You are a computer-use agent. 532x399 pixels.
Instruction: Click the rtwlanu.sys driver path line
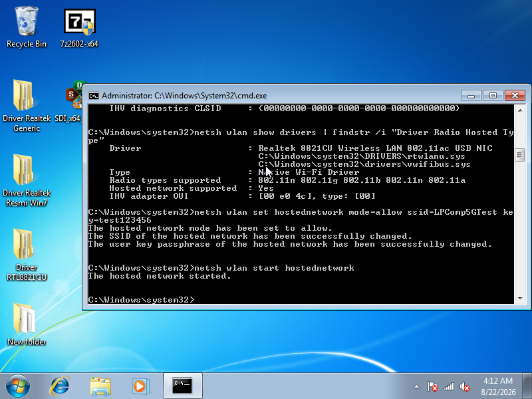[x=362, y=156]
